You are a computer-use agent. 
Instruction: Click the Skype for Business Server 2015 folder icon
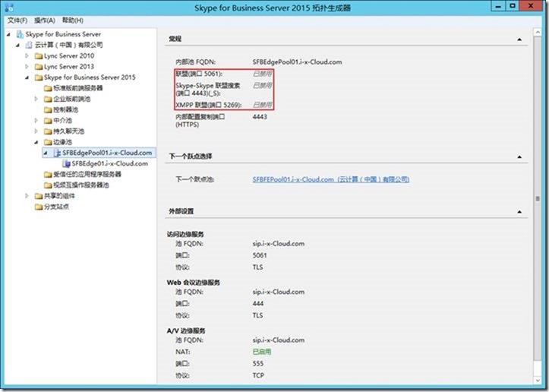pyautogui.click(x=39, y=77)
